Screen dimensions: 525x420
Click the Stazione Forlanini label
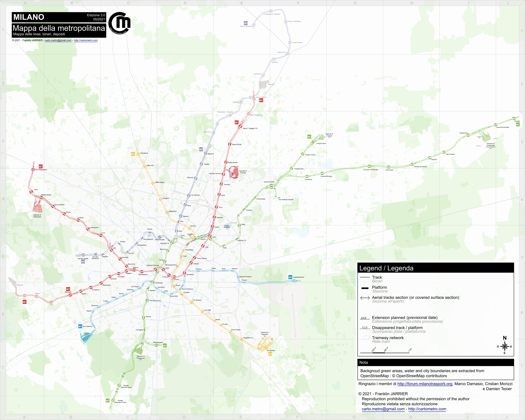[x=245, y=277]
